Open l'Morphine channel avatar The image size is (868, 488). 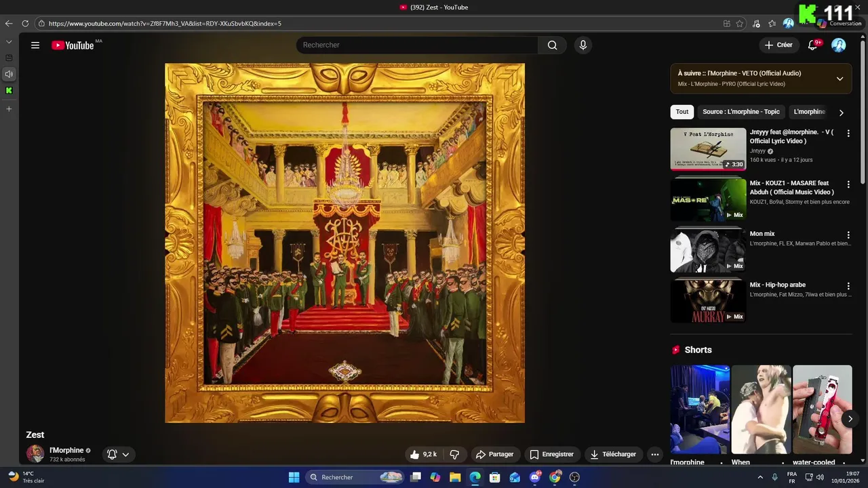pyautogui.click(x=35, y=454)
